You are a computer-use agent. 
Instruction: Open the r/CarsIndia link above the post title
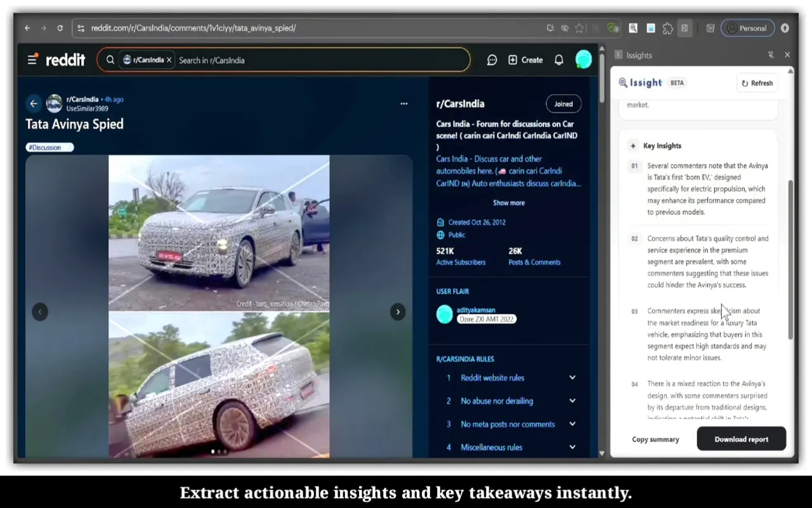[x=82, y=99]
